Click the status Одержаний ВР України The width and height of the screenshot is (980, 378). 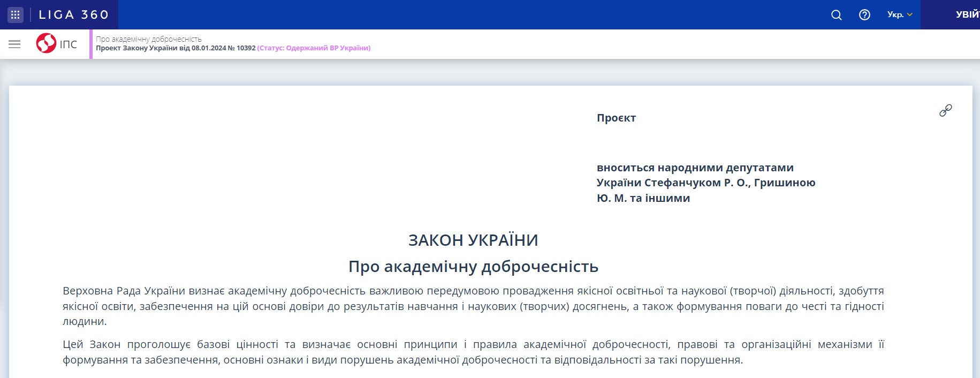pos(314,48)
